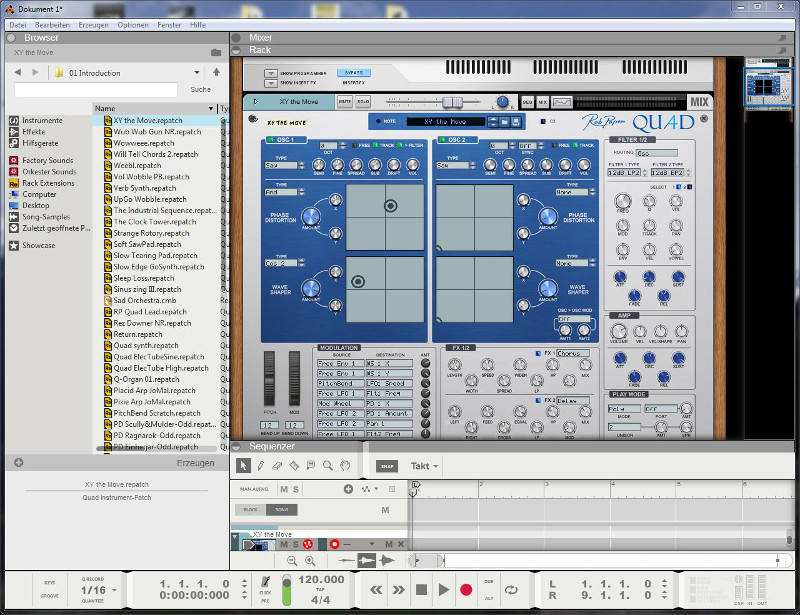Open the Takt snap value dropdown

[x=424, y=466]
